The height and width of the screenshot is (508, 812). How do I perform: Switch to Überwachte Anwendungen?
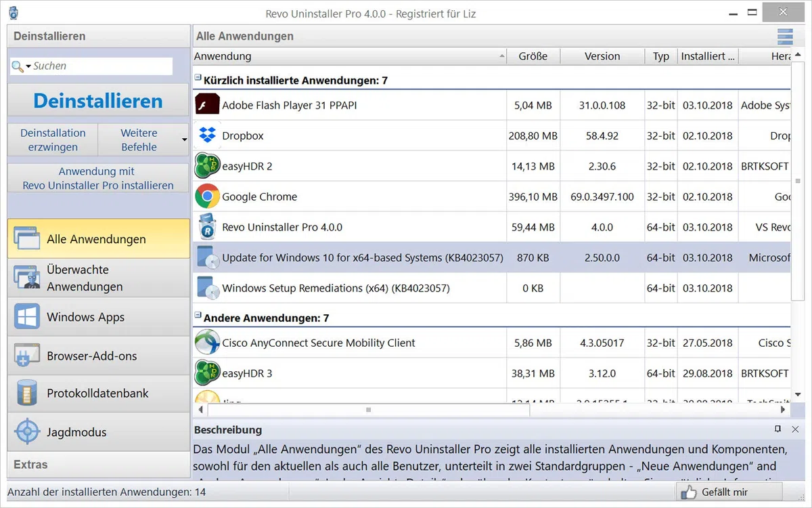pos(98,278)
